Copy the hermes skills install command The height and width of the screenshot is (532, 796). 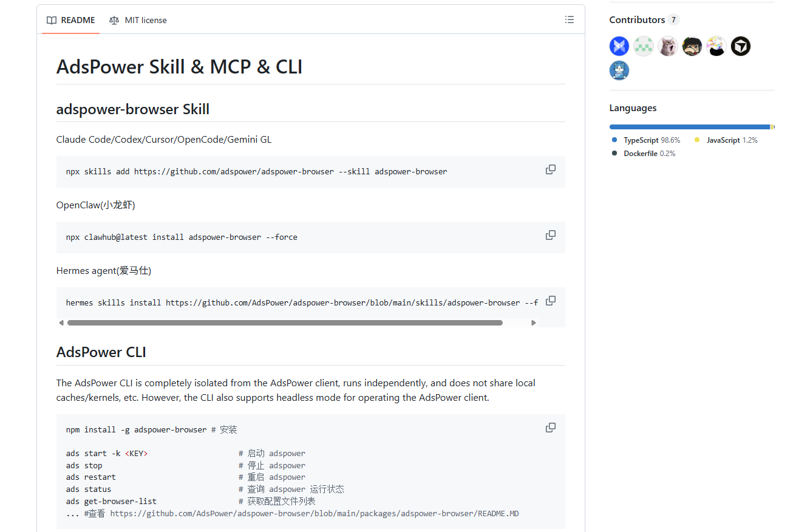551,301
